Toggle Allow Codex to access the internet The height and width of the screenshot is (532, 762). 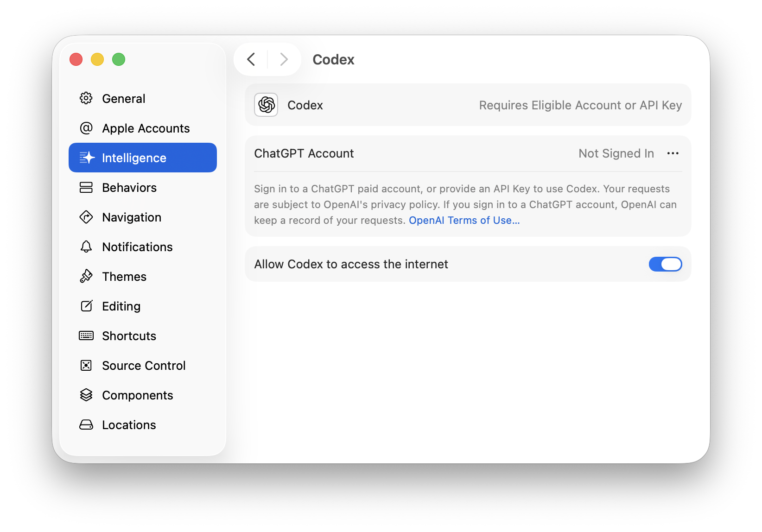tap(665, 264)
